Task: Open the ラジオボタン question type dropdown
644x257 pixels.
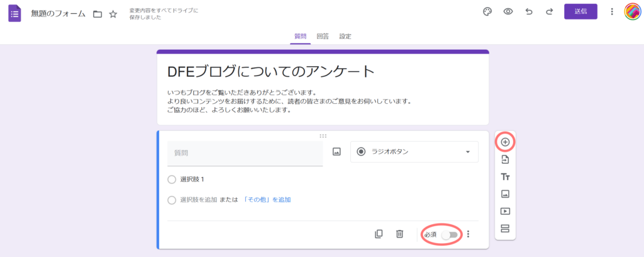Action: (x=414, y=152)
